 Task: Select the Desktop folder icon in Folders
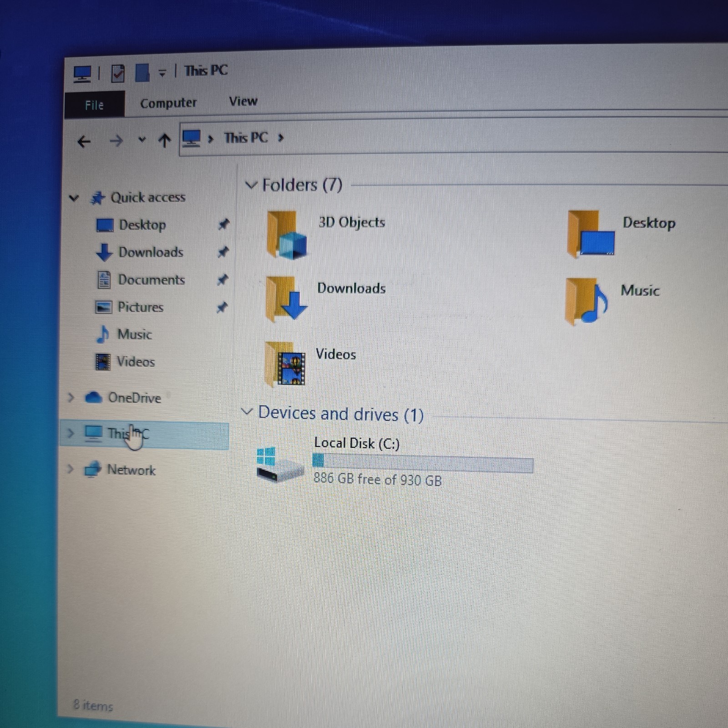click(x=591, y=234)
